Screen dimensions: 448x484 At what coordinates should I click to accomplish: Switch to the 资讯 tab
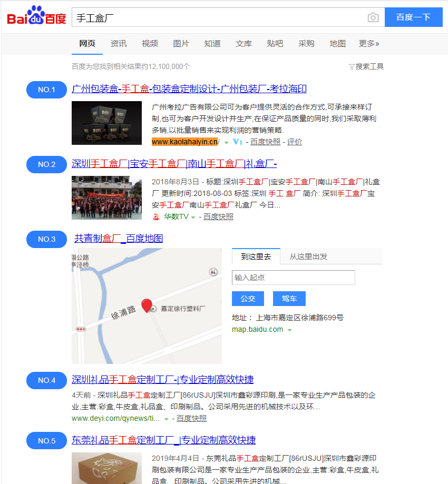click(x=119, y=44)
